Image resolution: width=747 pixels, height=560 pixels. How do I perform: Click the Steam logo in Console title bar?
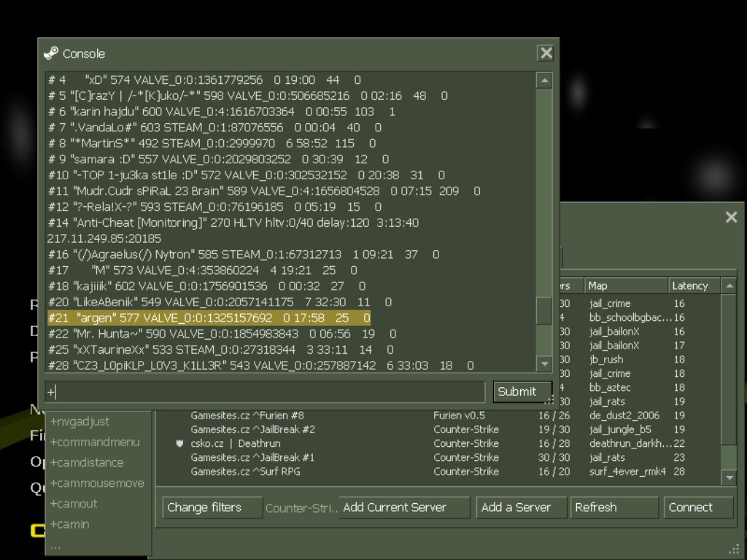click(x=51, y=53)
